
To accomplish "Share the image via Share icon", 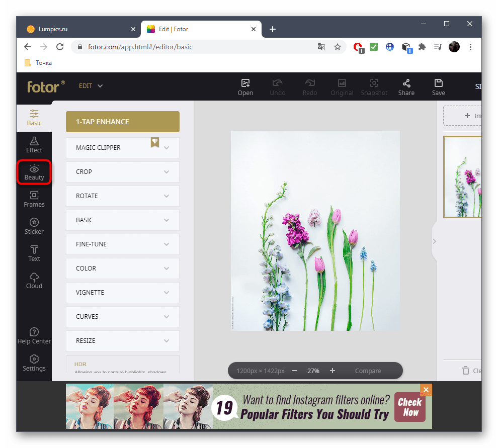I will pyautogui.click(x=406, y=86).
